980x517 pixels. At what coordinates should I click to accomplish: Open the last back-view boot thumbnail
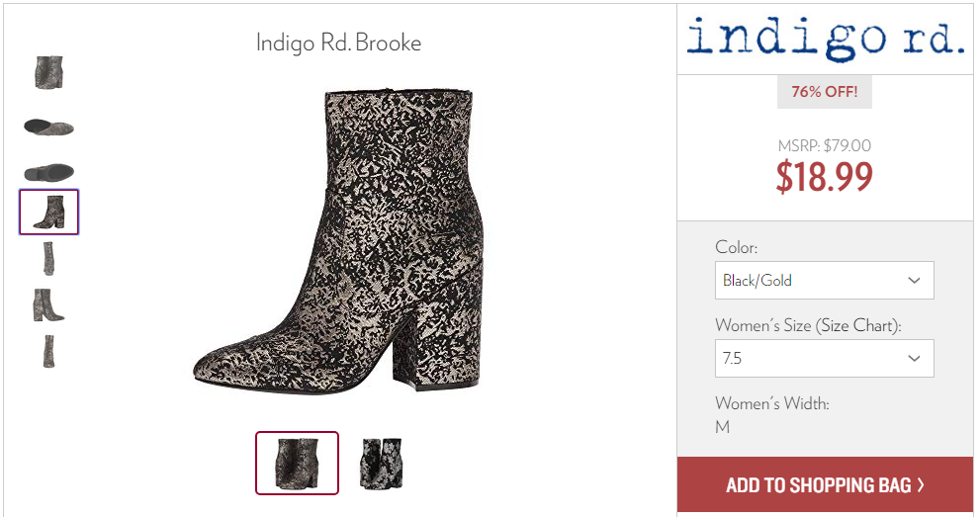point(48,352)
